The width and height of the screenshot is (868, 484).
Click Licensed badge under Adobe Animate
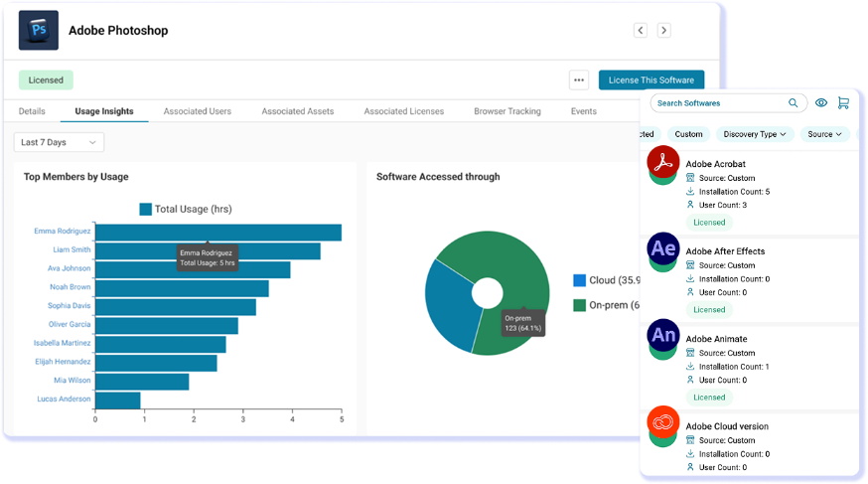[709, 398]
